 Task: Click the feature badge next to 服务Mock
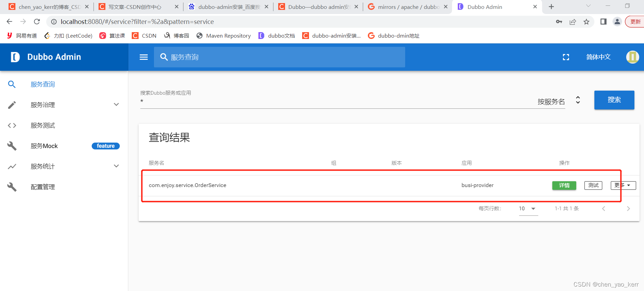click(106, 146)
